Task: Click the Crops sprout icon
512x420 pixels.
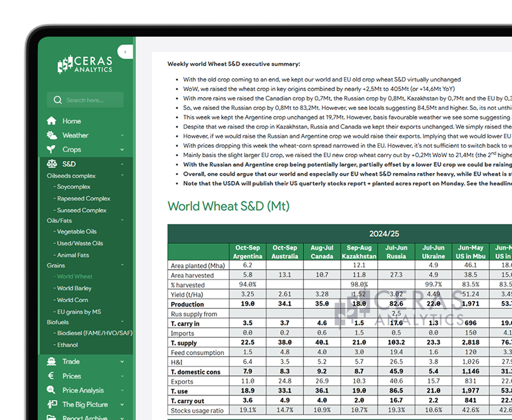Action: (51, 150)
